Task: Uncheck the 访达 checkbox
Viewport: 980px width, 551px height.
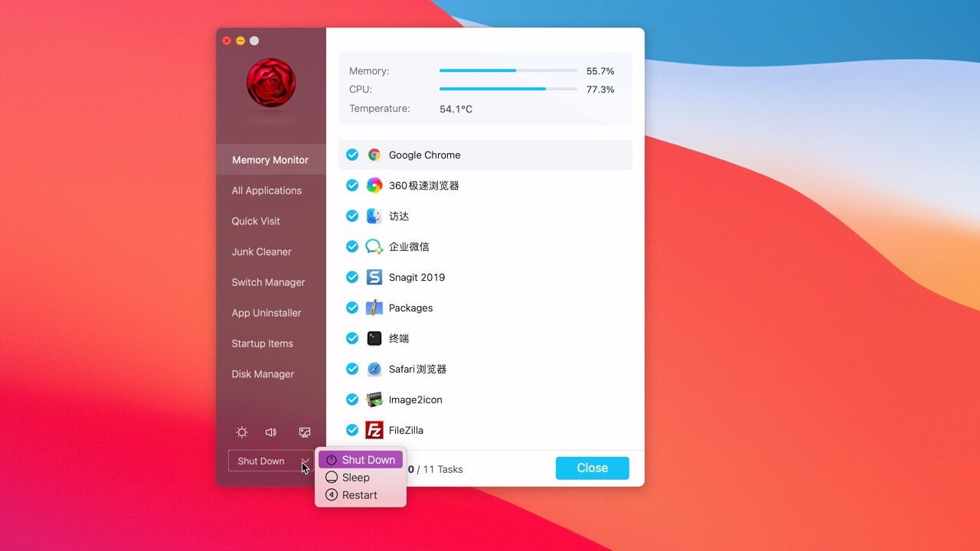Action: click(352, 216)
